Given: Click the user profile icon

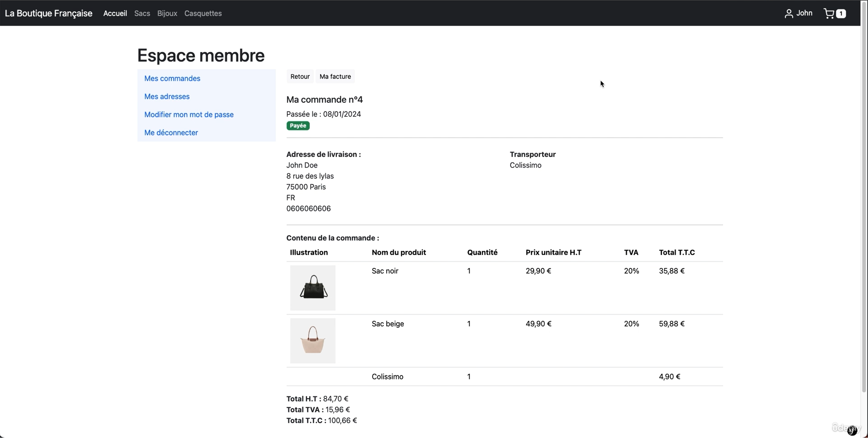Looking at the screenshot, I should 788,14.
